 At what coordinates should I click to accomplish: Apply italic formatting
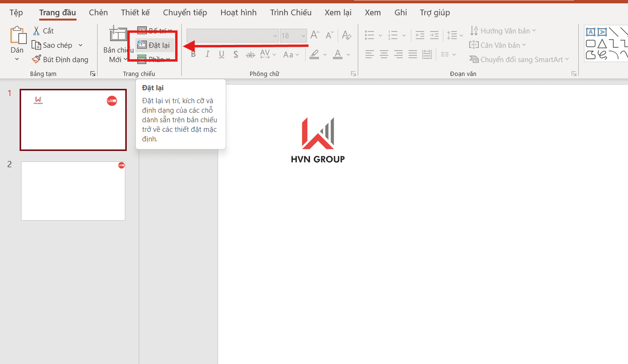(207, 54)
